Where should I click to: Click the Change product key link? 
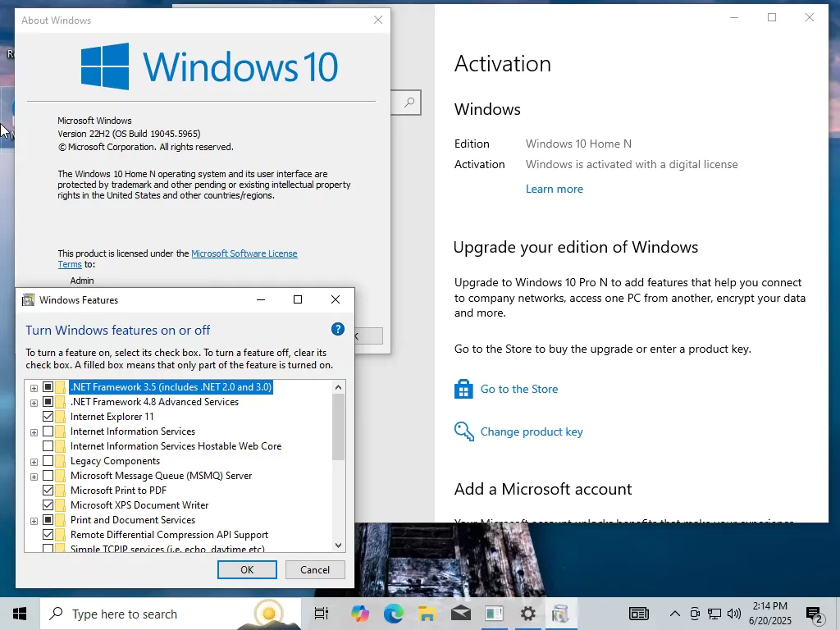coord(532,431)
